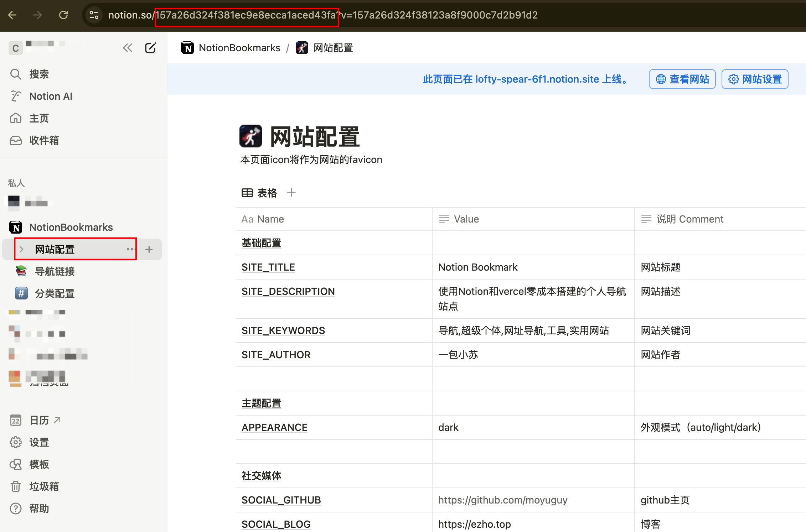Select 网站配置 page in the sidebar
Screen dimensions: 806x532
click(55, 249)
